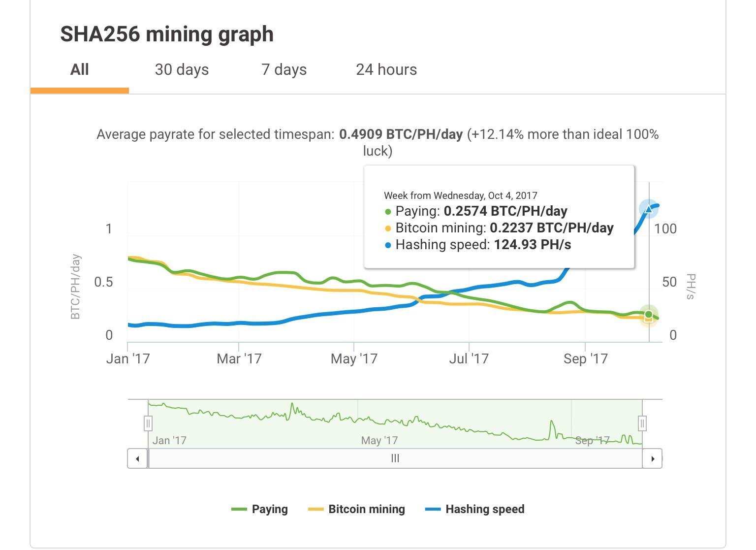Click the Mar '17 x-axis label
Image resolution: width=756 pixels, height=550 pixels.
pyautogui.click(x=239, y=358)
